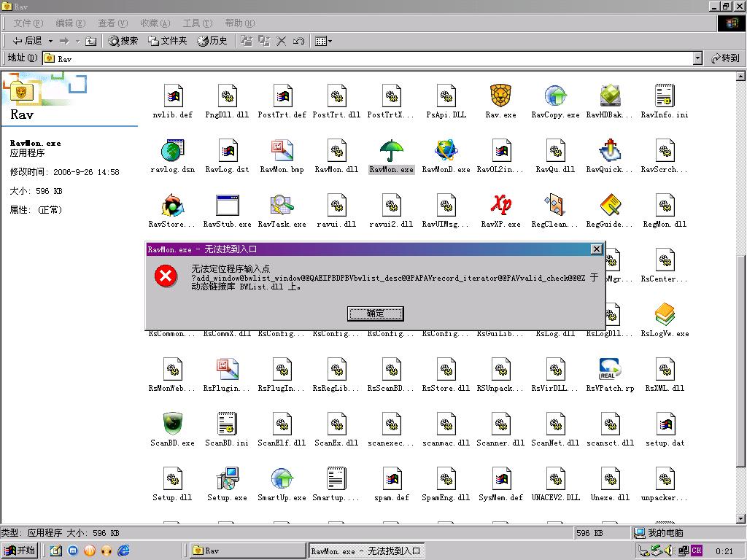Viewport: 747px width, 560px height.
Task: Click the Undo toolbar button
Action: coord(298,41)
